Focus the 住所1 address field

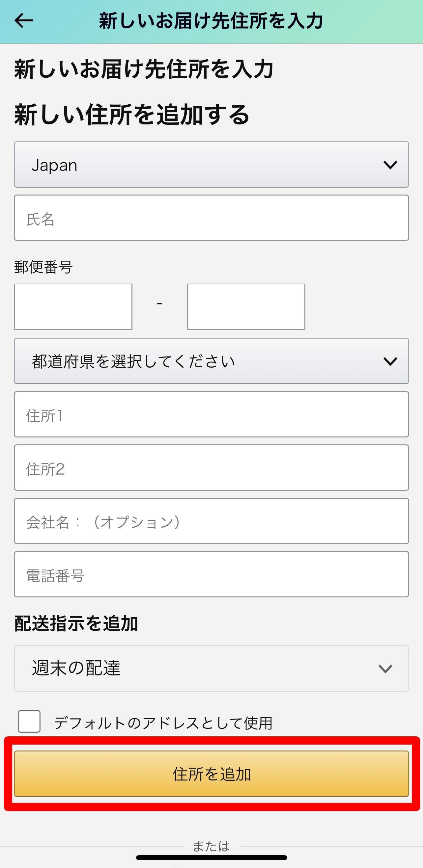pyautogui.click(x=211, y=414)
